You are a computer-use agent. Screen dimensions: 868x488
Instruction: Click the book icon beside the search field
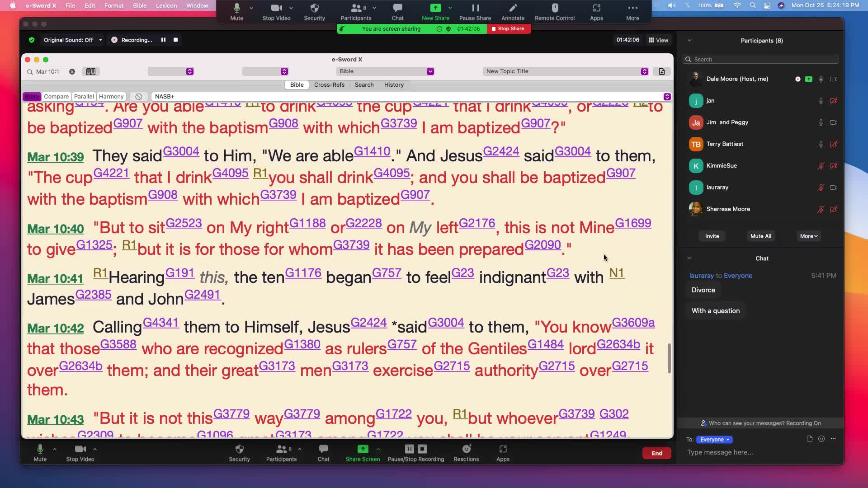[91, 71]
